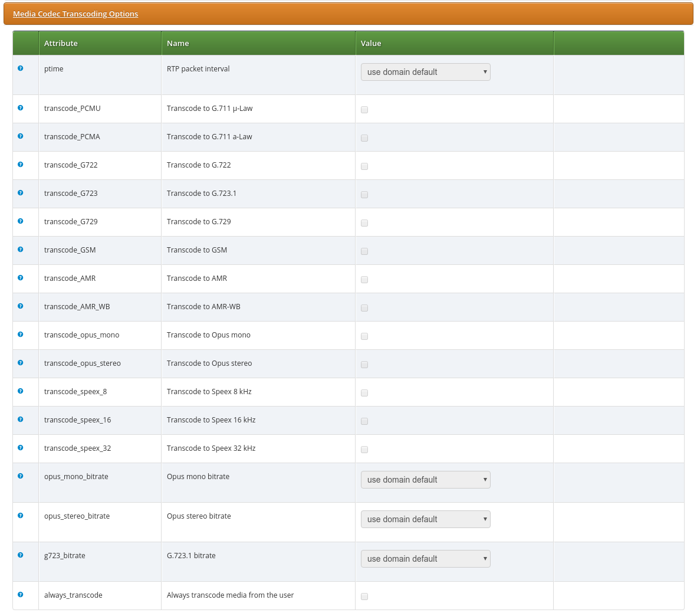
Task: Show help for transcode_speex_16
Action: 20,420
